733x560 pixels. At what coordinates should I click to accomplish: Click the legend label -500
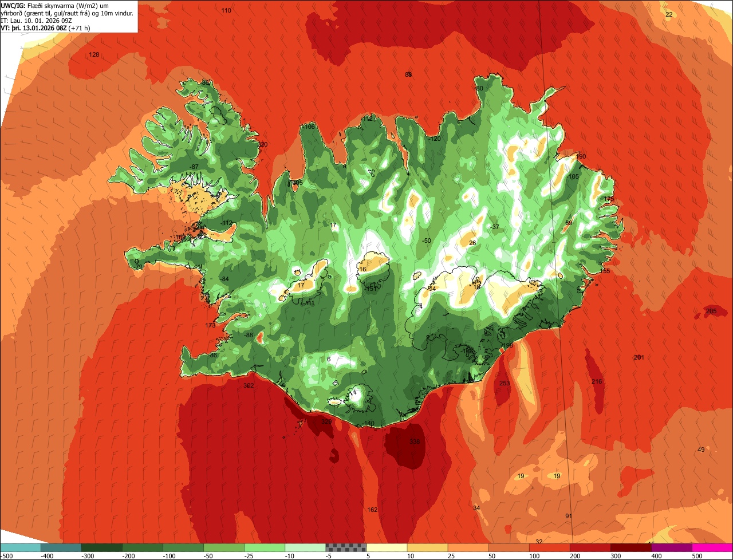[x=7, y=556]
